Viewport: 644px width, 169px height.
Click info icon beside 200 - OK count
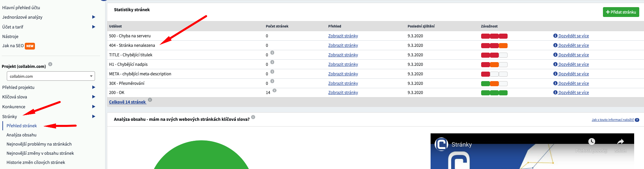click(x=274, y=90)
